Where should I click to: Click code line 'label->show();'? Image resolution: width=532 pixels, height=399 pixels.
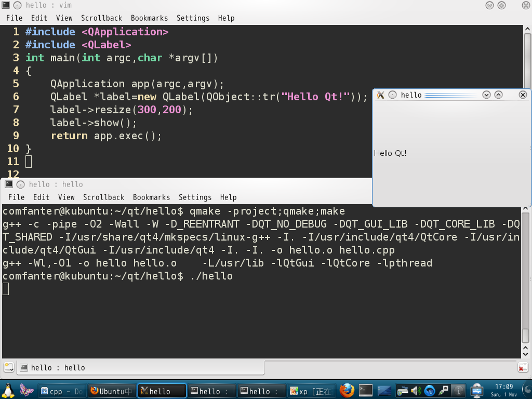click(x=94, y=123)
